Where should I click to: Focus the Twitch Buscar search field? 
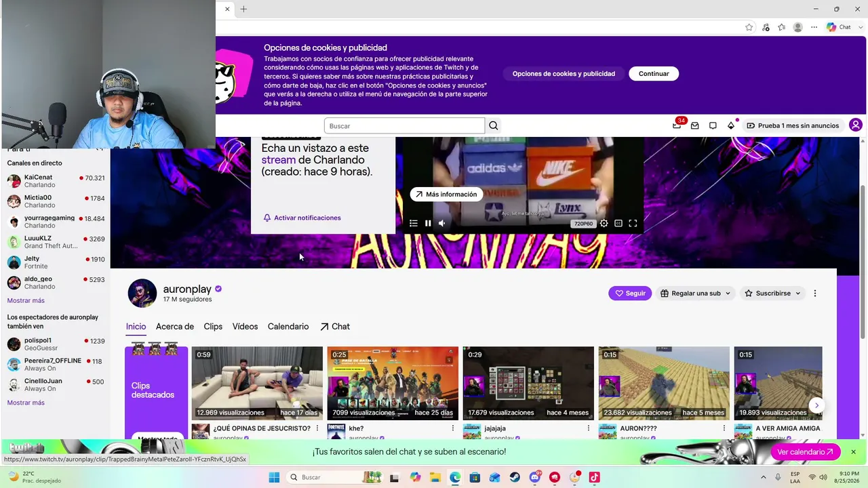pyautogui.click(x=405, y=125)
